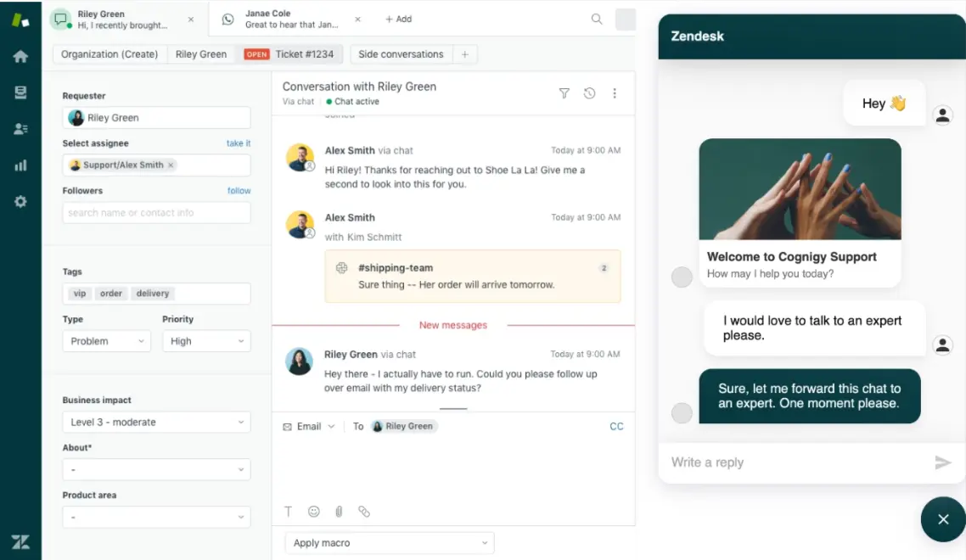Open the Views icon in left sidebar
Image resolution: width=966 pixels, height=560 pixels.
click(20, 92)
